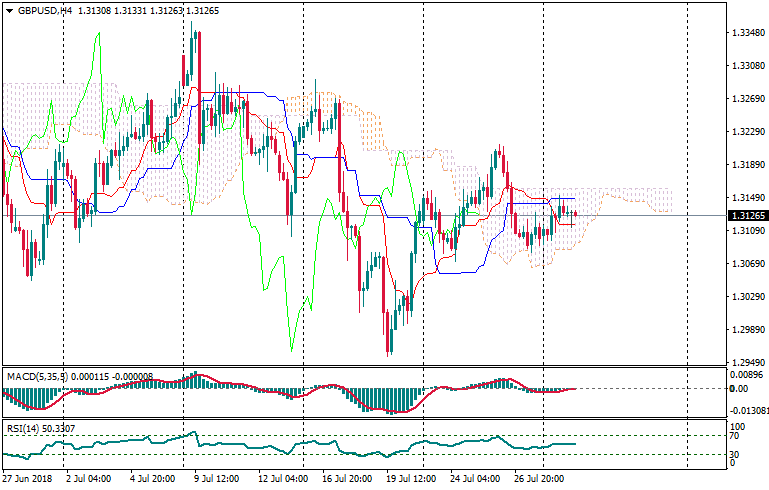The height and width of the screenshot is (490, 769).
Task: Click the 1.29490 price axis label
Action: tap(745, 362)
